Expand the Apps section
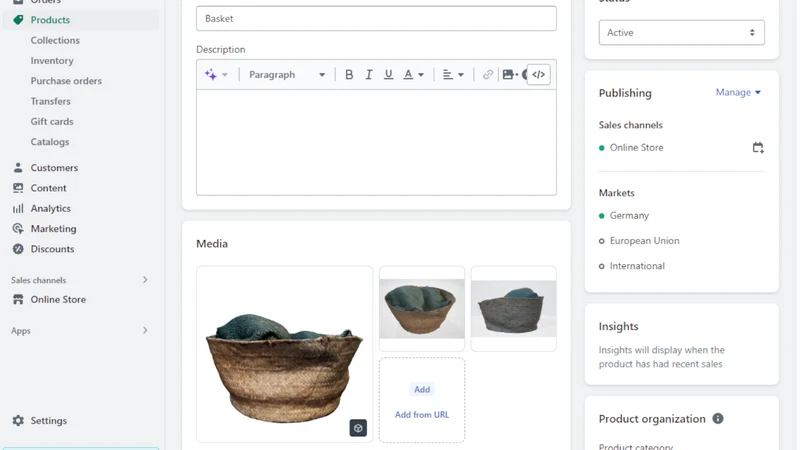 click(x=145, y=331)
